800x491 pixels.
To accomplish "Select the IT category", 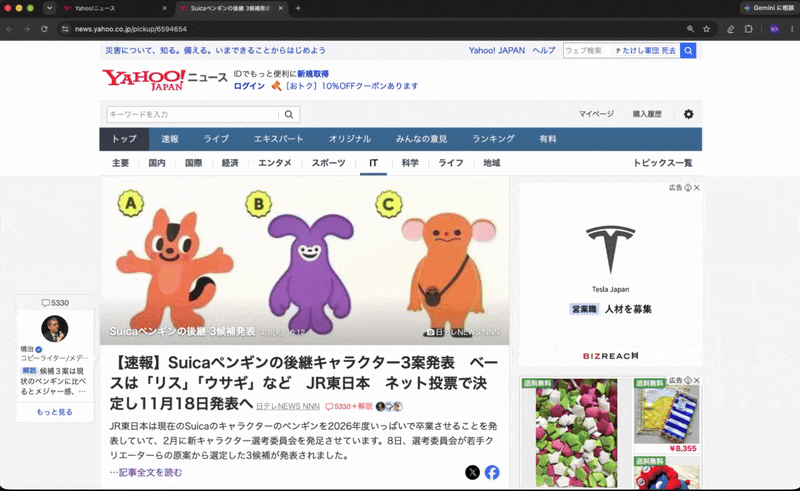I will pyautogui.click(x=373, y=163).
